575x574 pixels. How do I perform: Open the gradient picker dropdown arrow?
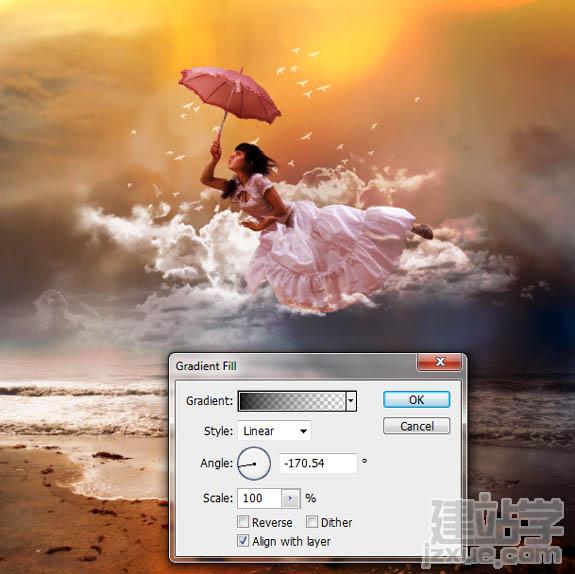[x=351, y=401]
